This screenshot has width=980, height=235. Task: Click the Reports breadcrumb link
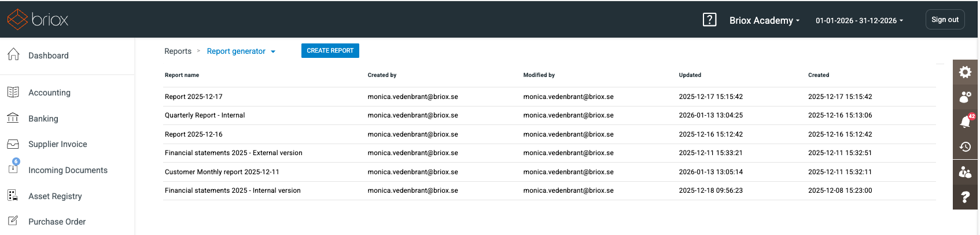[x=178, y=52]
